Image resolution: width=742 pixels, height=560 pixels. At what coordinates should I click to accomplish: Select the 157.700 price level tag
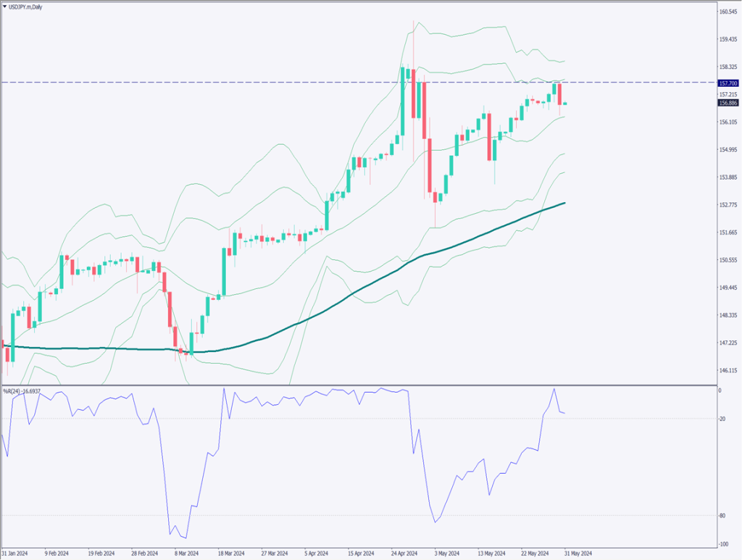coord(728,83)
